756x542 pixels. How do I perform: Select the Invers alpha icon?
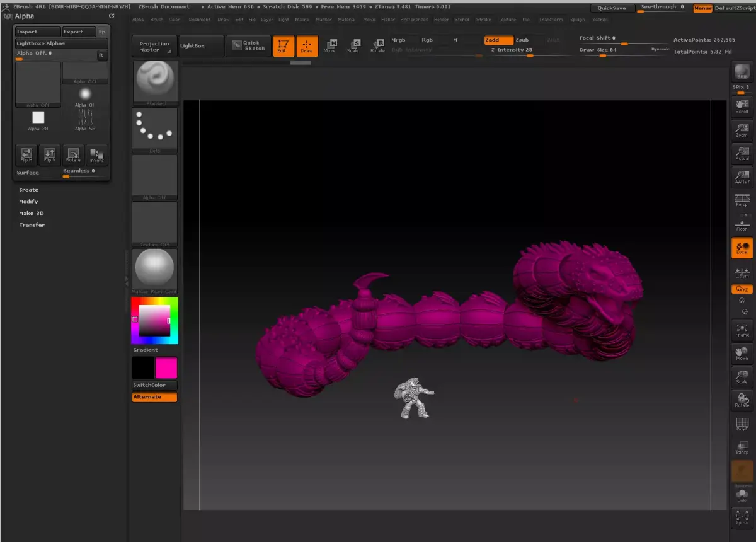point(97,155)
